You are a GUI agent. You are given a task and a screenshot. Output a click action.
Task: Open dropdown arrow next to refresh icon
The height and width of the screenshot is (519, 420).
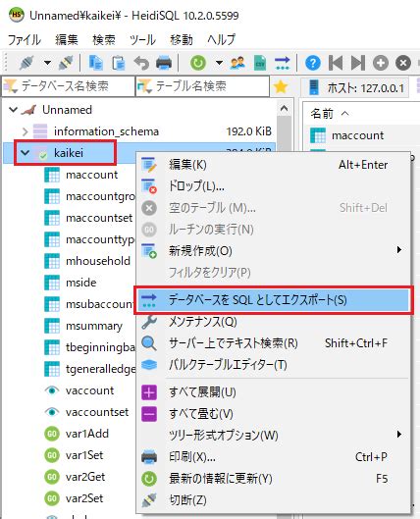click(219, 63)
